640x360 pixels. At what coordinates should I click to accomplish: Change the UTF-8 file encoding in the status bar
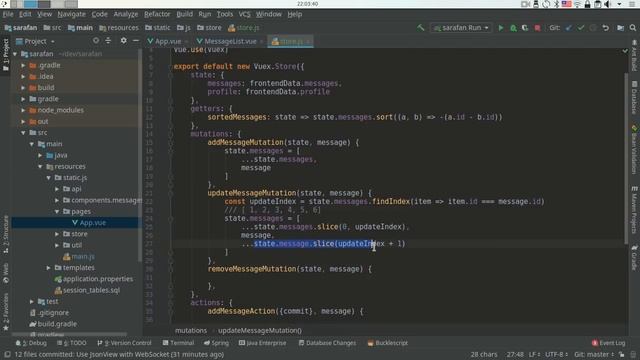click(x=557, y=354)
